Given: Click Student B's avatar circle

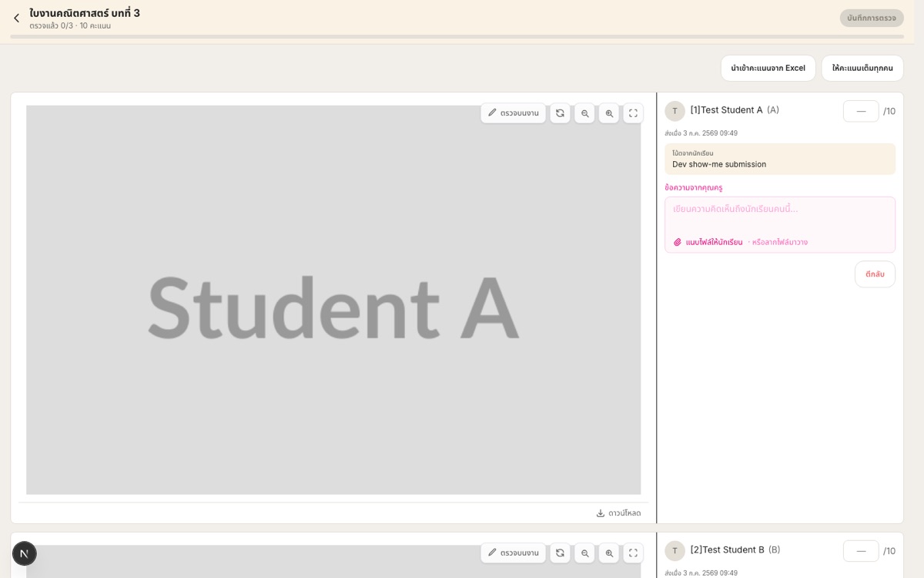Looking at the screenshot, I should (675, 550).
